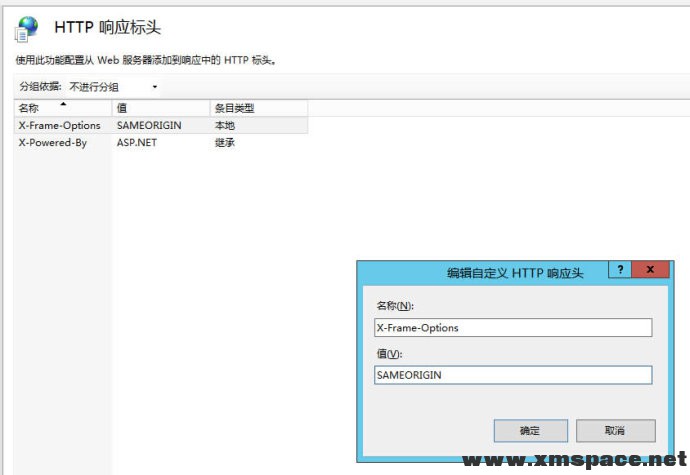Close the 编辑自定义 HTTP 响应头 dialog
Image resolution: width=690 pixels, height=475 pixels.
pos(652,270)
